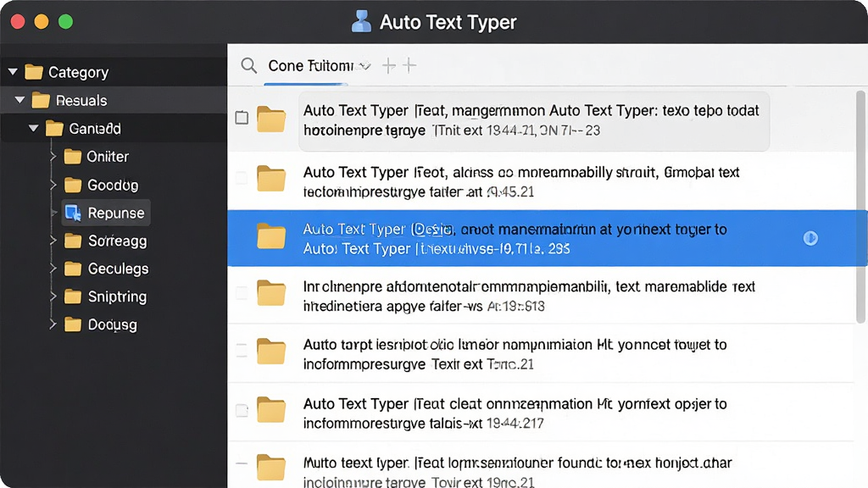Expand the Oniiter folder
Image resolution: width=868 pixels, height=488 pixels.
point(53,157)
